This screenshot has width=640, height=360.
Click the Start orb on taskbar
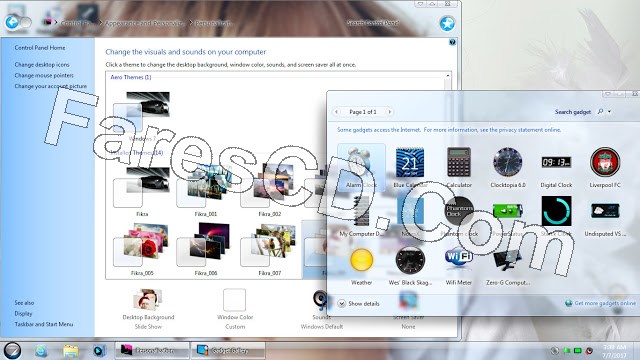tap(12, 351)
